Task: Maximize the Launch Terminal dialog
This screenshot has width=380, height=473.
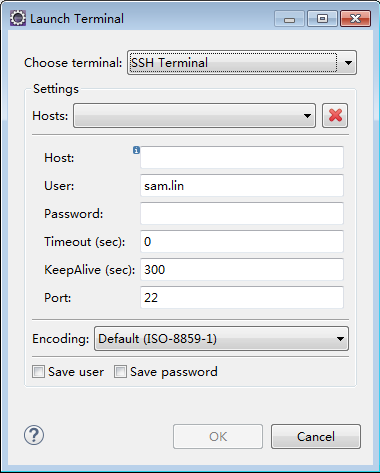Action: tap(322, 19)
